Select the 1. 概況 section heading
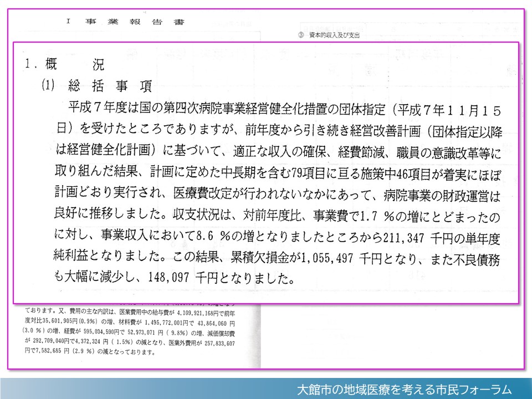Screen dimensions: 532x399 pyautogui.click(x=65, y=64)
